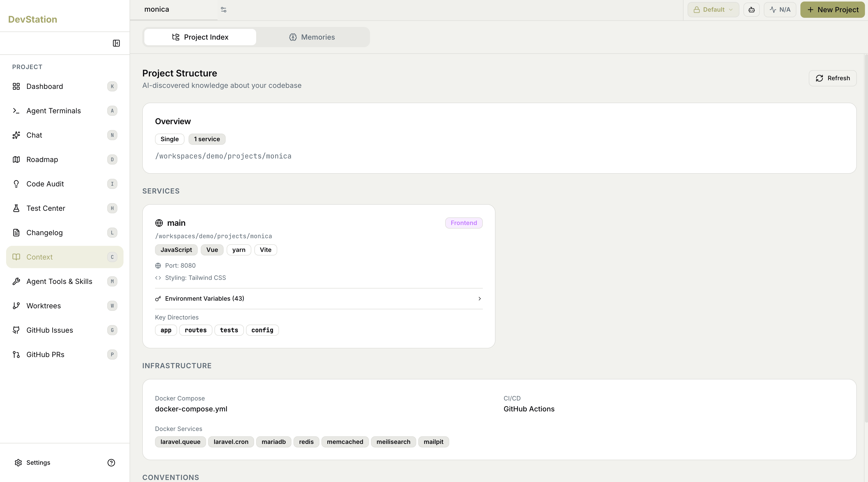Click the Code Audit lightbulb icon
The width and height of the screenshot is (868, 482).
(x=16, y=184)
